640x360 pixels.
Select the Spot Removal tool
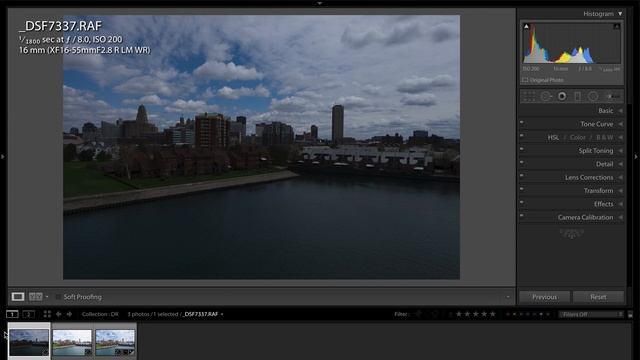pyautogui.click(x=546, y=96)
